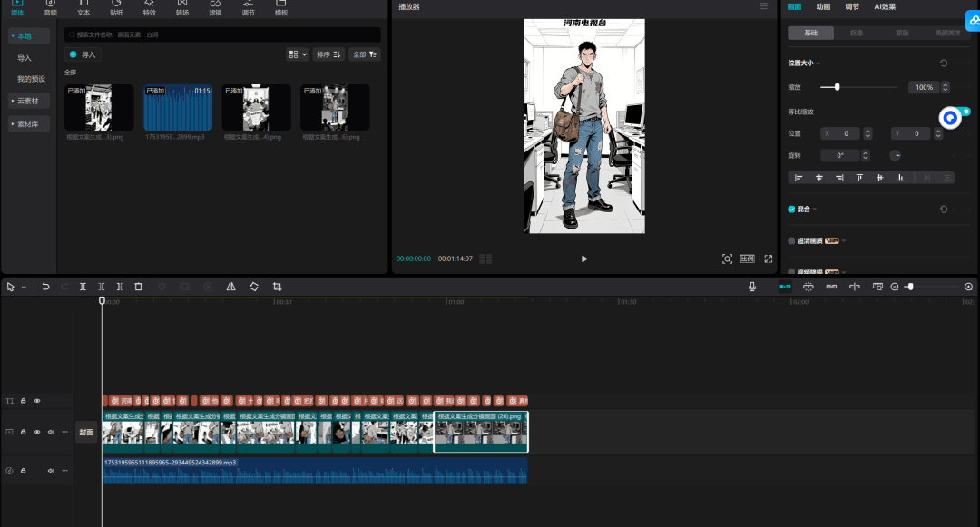Open the 特效 effects tab
The width and height of the screenshot is (980, 527).
(x=150, y=7)
